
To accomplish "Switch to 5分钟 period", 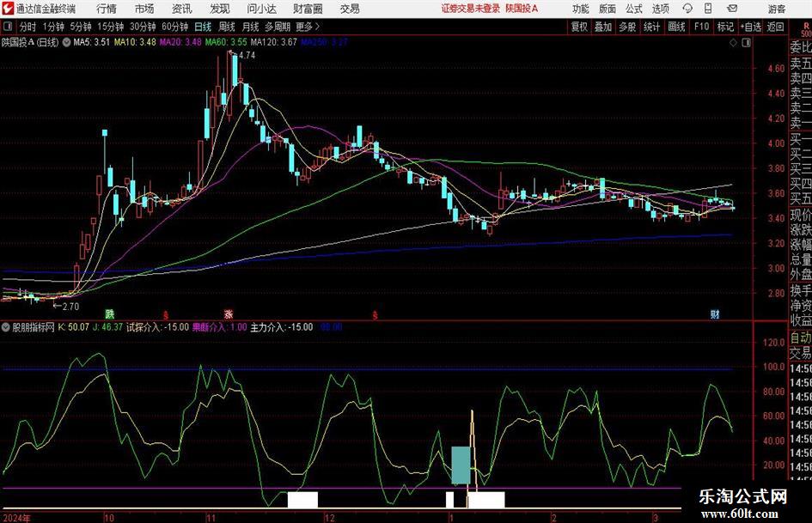I will (x=80, y=27).
